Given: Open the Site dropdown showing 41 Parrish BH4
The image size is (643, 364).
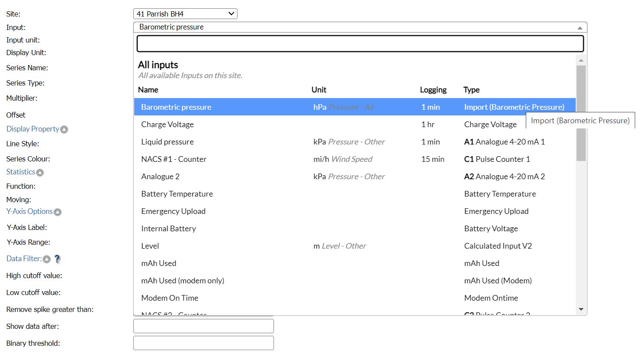Looking at the screenshot, I should (x=185, y=14).
